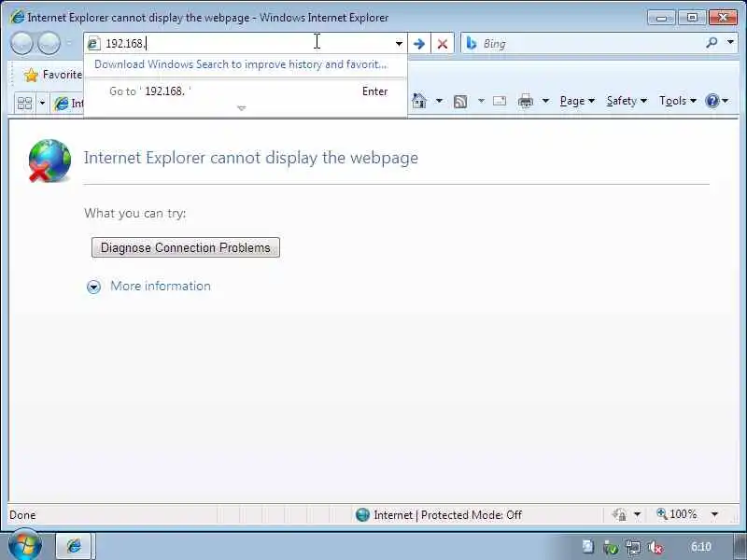Click the Print icon

click(x=526, y=101)
